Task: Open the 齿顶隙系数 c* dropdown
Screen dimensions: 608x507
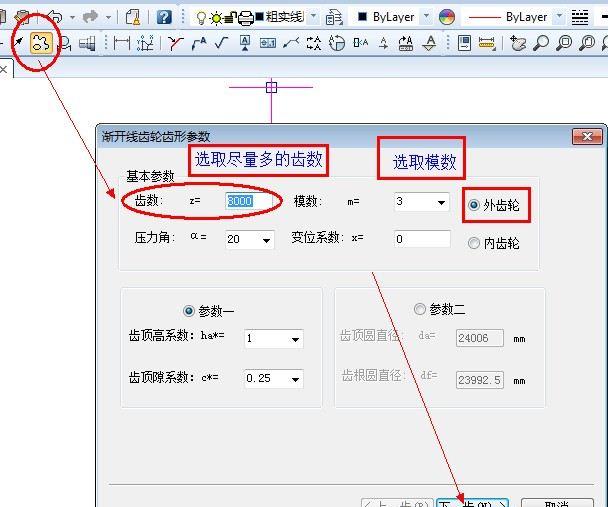Action: tap(295, 379)
